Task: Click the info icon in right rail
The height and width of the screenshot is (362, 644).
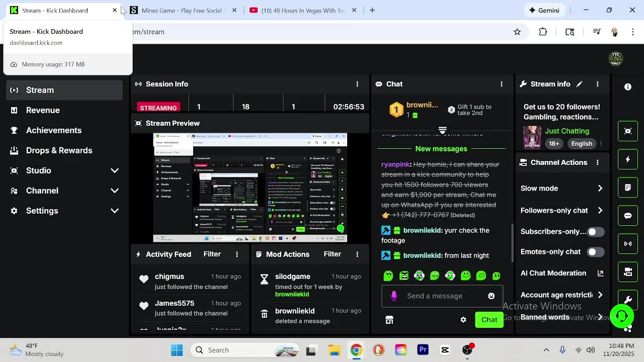Action: point(628,87)
